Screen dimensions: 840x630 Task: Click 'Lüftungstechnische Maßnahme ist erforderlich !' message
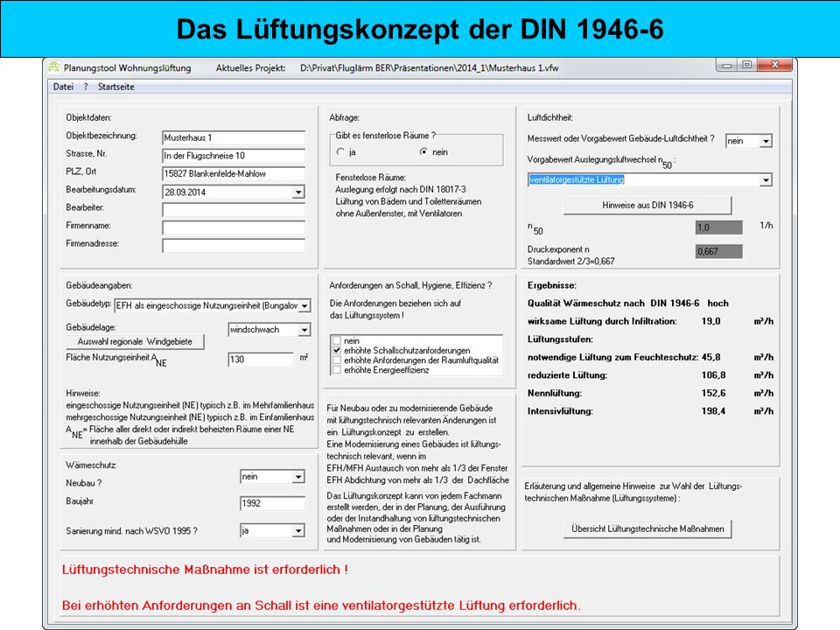pos(205,570)
